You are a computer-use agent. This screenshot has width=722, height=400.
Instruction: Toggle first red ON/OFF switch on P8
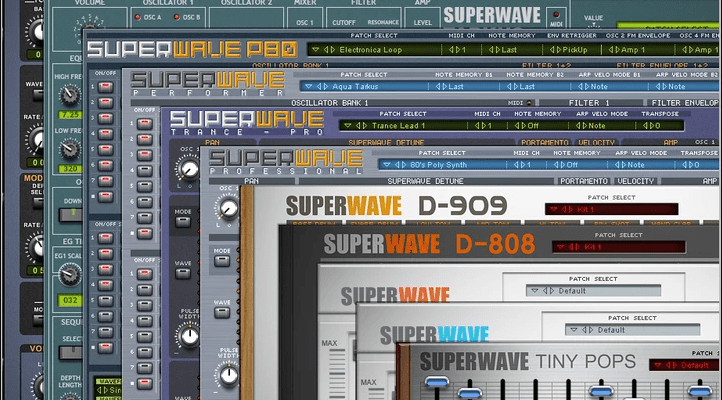click(104, 87)
